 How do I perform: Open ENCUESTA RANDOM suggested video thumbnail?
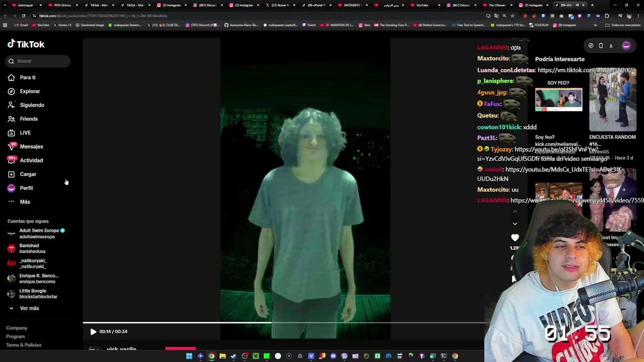[x=613, y=100]
